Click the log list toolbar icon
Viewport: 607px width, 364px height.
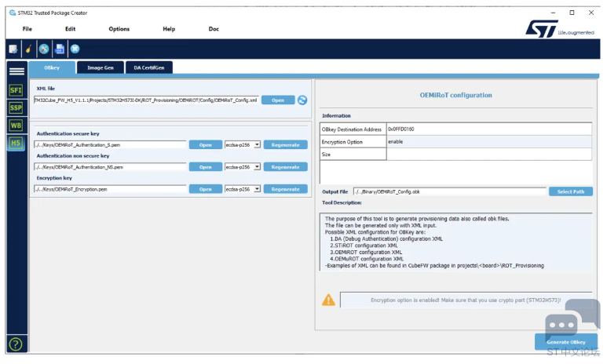pyautogui.click(x=13, y=49)
